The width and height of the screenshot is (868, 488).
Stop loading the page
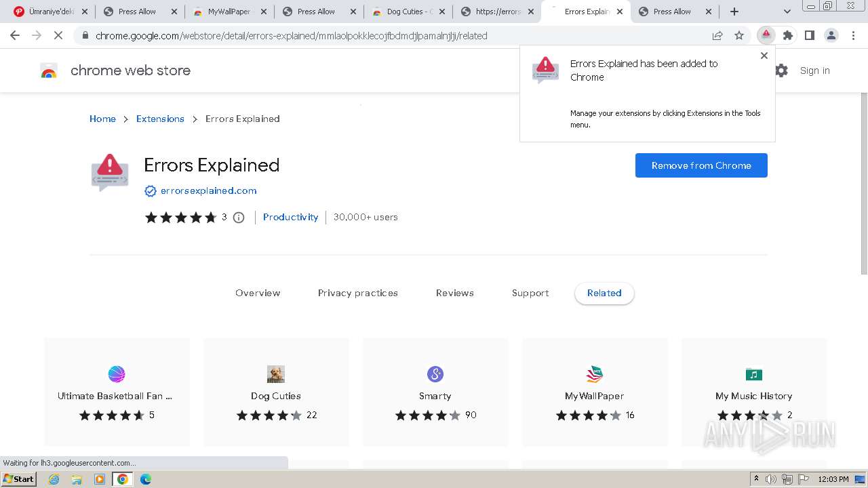point(58,35)
